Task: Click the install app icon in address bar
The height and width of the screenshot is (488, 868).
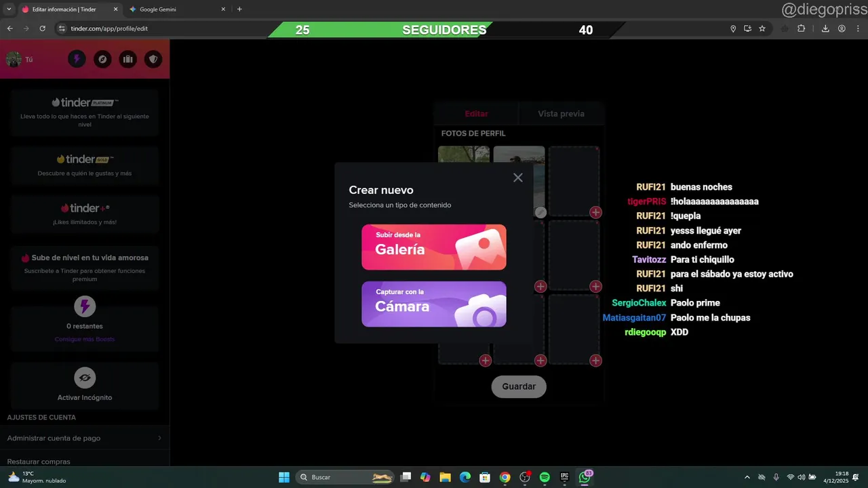Action: click(x=747, y=28)
